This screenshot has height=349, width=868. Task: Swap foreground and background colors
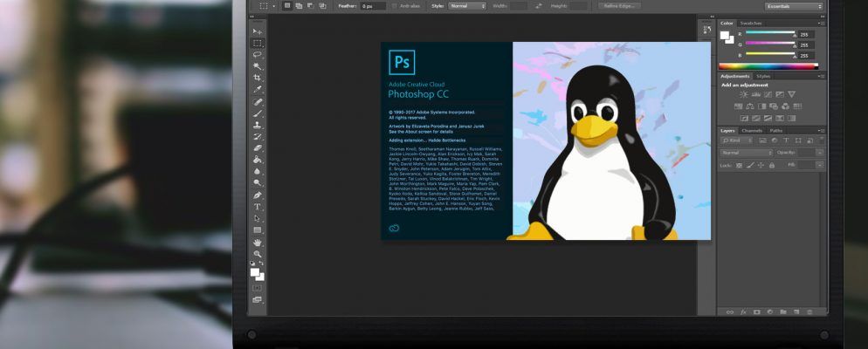coord(262,263)
